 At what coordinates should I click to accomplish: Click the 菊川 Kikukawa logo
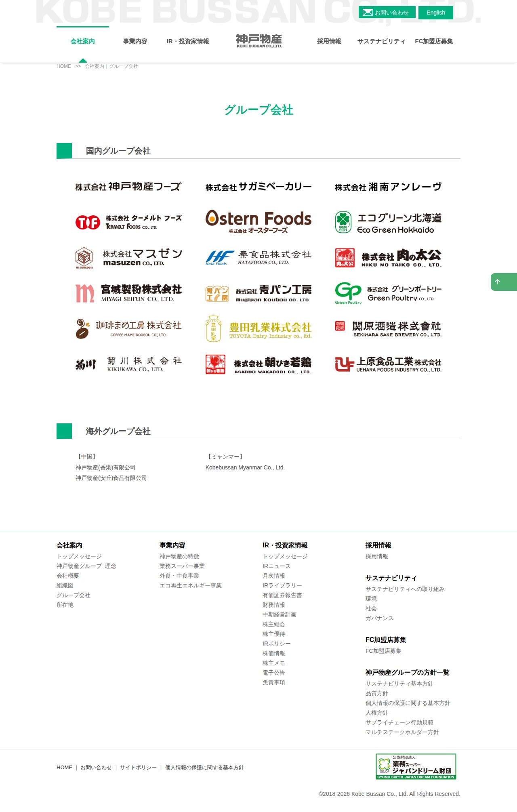pos(128,364)
